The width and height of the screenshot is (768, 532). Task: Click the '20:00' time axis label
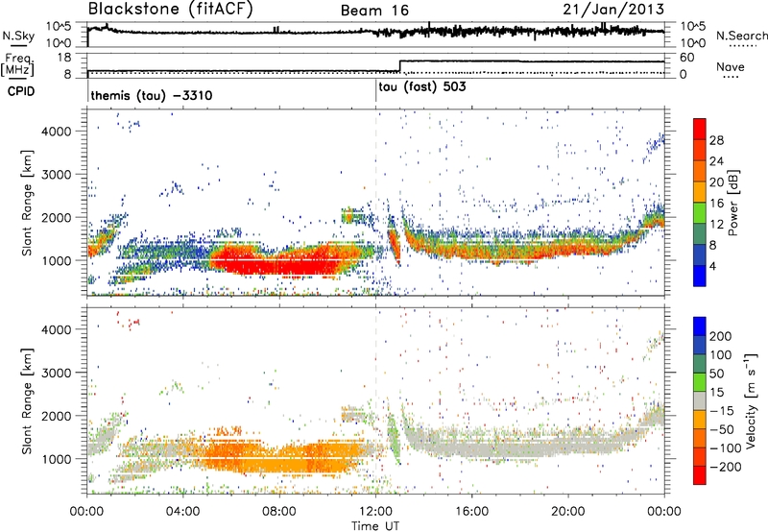tap(567, 512)
